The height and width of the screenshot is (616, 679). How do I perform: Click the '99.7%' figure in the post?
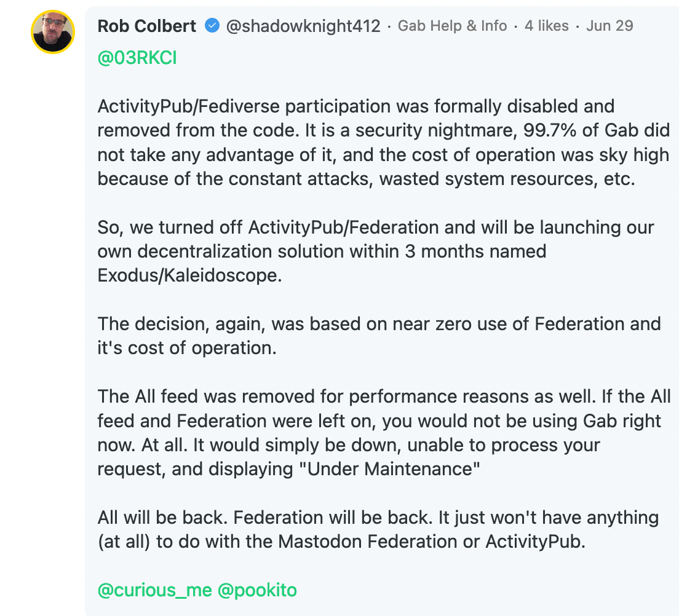pos(549,130)
